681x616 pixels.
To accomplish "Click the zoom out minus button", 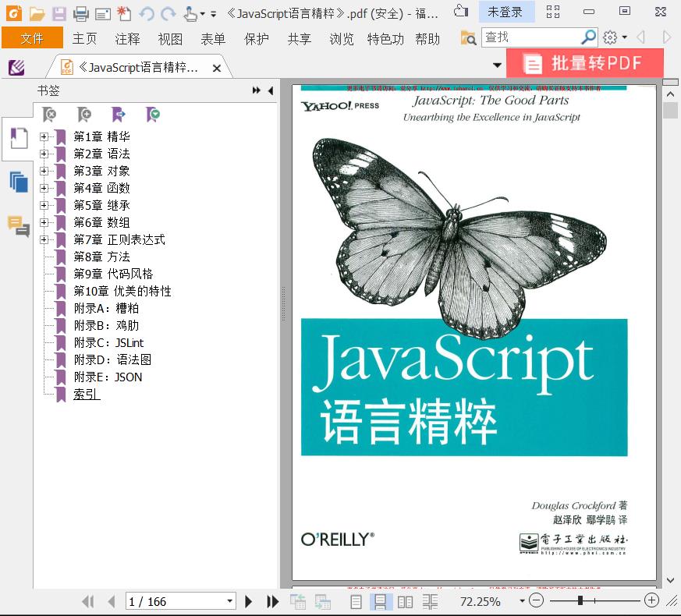I will pyautogui.click(x=537, y=600).
